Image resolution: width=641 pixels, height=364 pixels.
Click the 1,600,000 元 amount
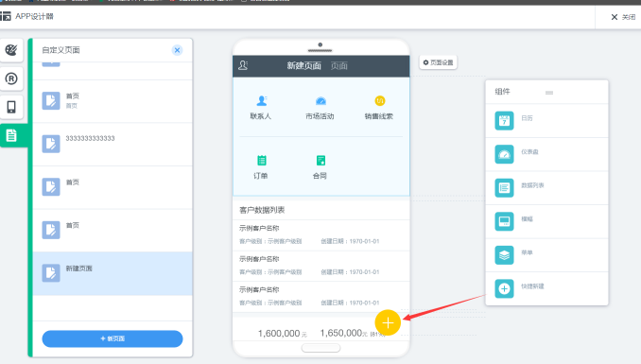[282, 334]
